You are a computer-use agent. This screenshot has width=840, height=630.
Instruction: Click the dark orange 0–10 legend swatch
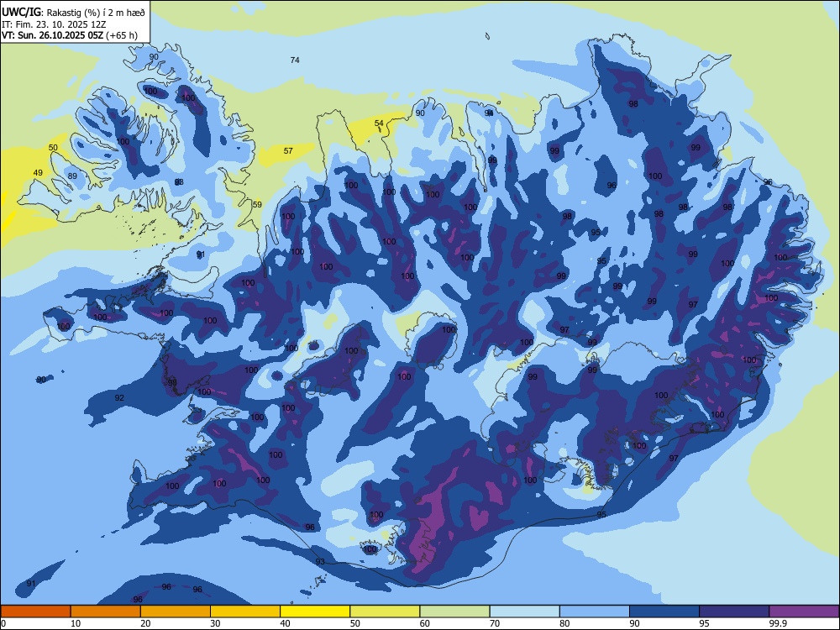[x=35, y=612]
